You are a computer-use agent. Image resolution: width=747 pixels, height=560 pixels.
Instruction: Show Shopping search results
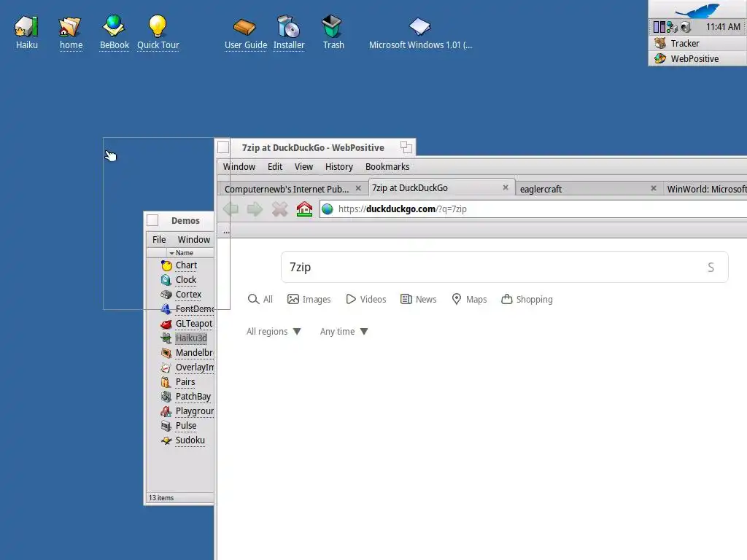[x=527, y=299]
